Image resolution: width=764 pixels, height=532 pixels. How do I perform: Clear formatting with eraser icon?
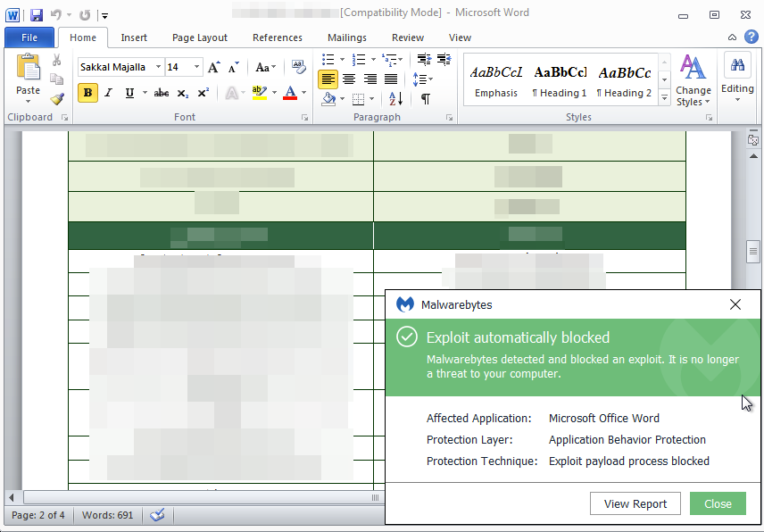pos(298,67)
